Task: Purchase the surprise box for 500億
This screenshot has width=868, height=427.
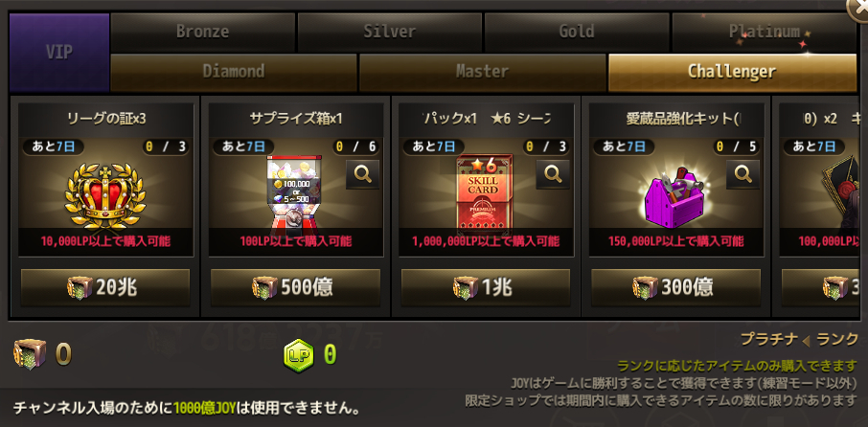Action: (x=295, y=287)
